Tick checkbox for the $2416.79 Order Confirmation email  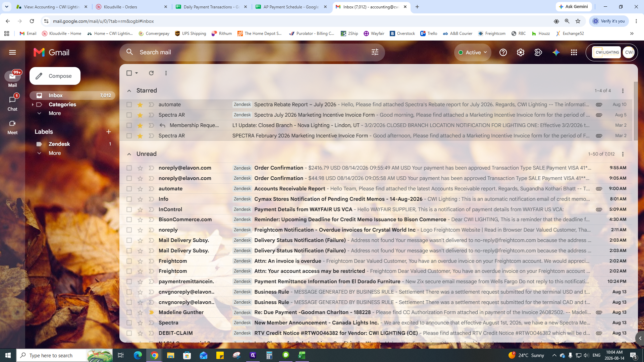129,168
